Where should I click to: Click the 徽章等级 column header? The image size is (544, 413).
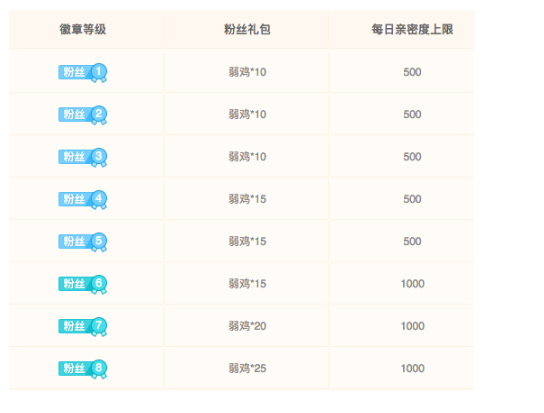tap(83, 30)
